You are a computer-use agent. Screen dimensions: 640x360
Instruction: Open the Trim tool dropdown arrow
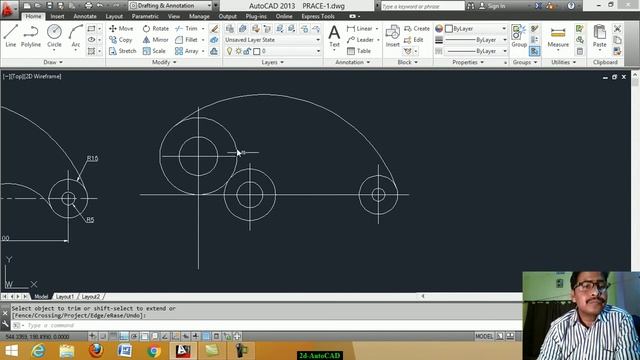pyautogui.click(x=203, y=29)
